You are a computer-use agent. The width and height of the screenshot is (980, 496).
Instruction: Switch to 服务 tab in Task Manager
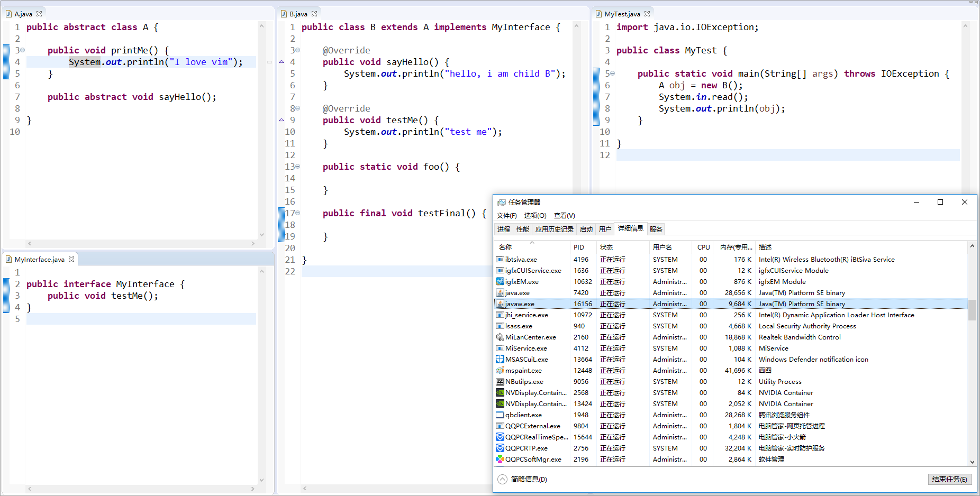click(x=656, y=229)
